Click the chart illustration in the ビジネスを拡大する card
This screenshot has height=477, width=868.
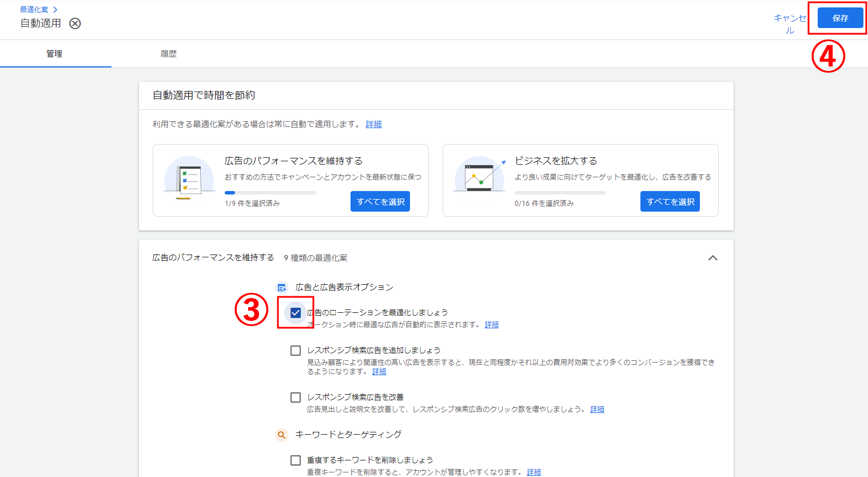(x=479, y=178)
